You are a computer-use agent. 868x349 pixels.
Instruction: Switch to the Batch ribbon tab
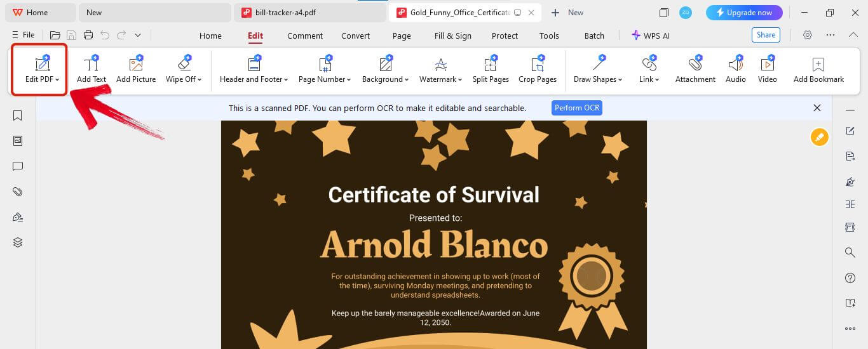point(594,36)
